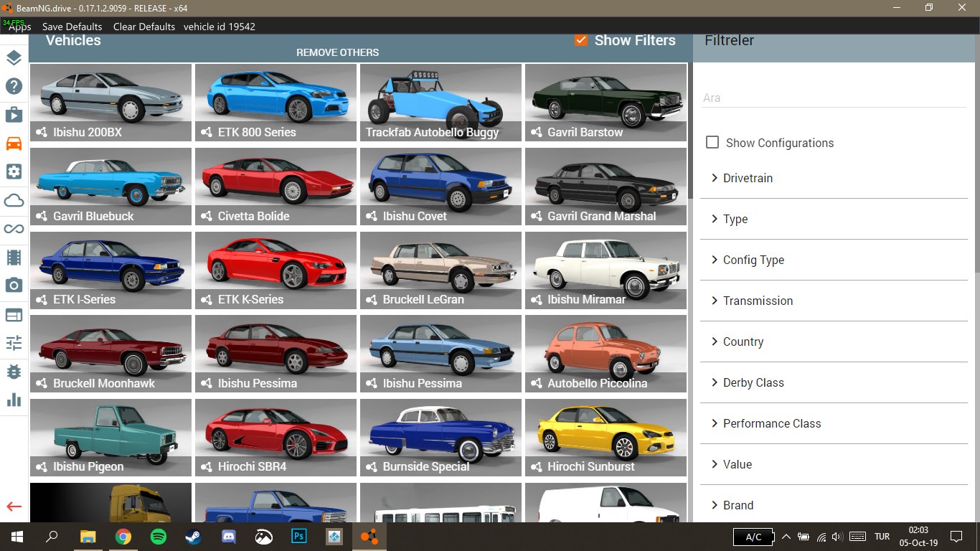Expand the Performance Class filter
980x551 pixels.
[x=771, y=423]
